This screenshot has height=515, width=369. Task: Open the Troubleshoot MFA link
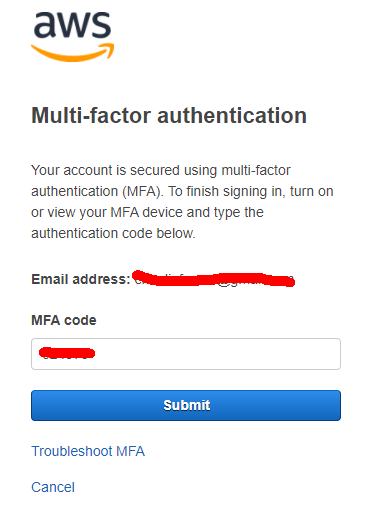88,451
